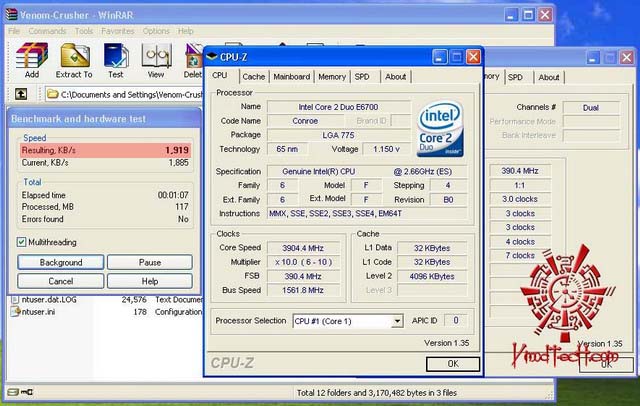Open the Commands menu in WinRAR
This screenshot has height=406, width=640.
[x=47, y=31]
